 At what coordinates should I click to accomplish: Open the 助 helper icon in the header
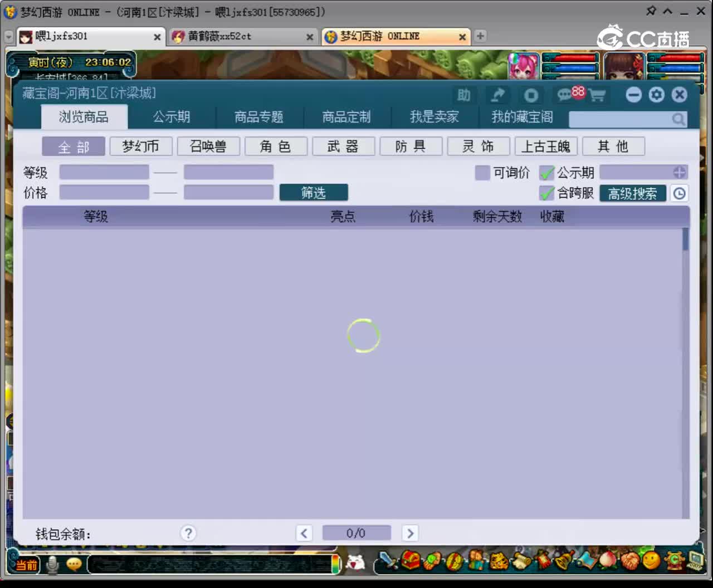click(x=463, y=95)
